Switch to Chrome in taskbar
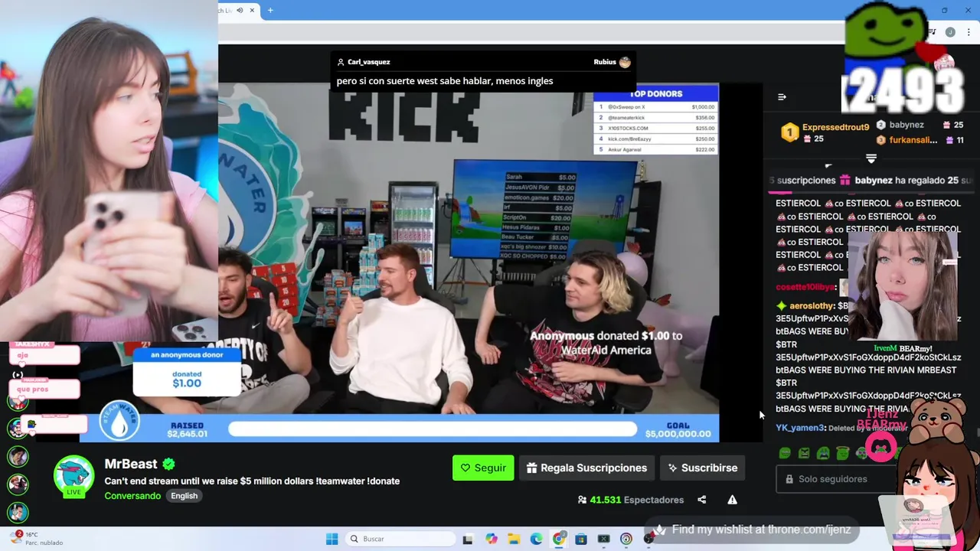980x551 pixels. [x=559, y=539]
